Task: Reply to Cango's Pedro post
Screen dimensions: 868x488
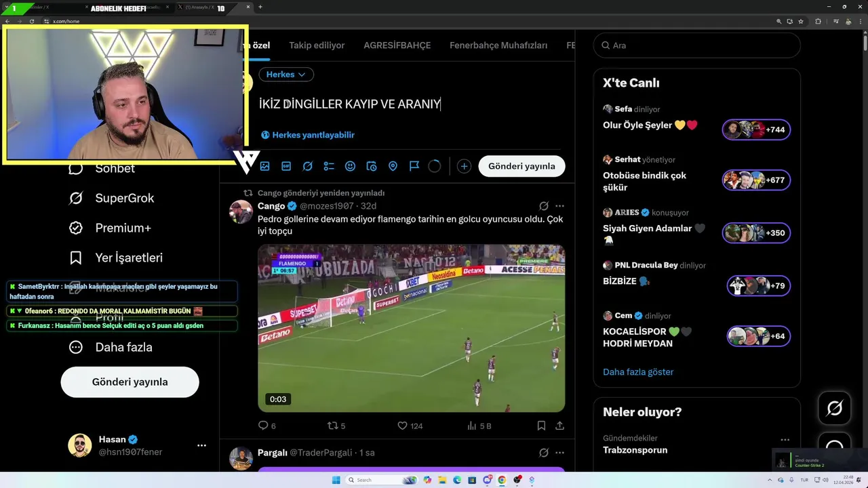Action: [x=264, y=426]
